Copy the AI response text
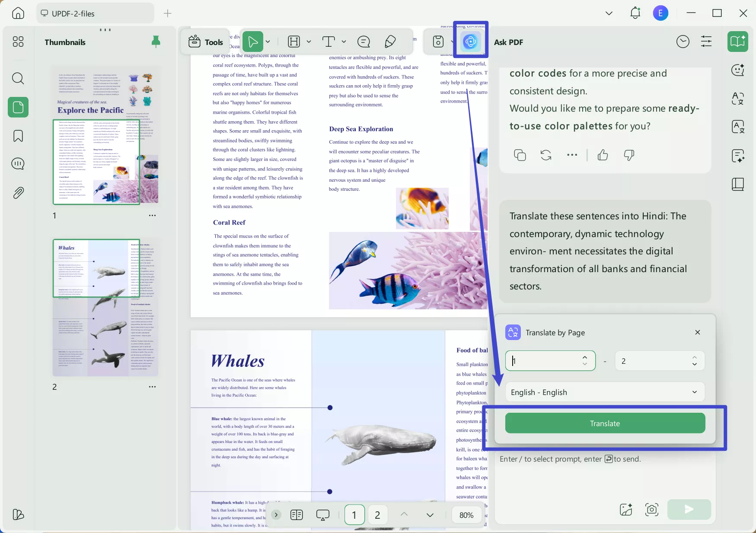The image size is (756, 533). click(520, 155)
